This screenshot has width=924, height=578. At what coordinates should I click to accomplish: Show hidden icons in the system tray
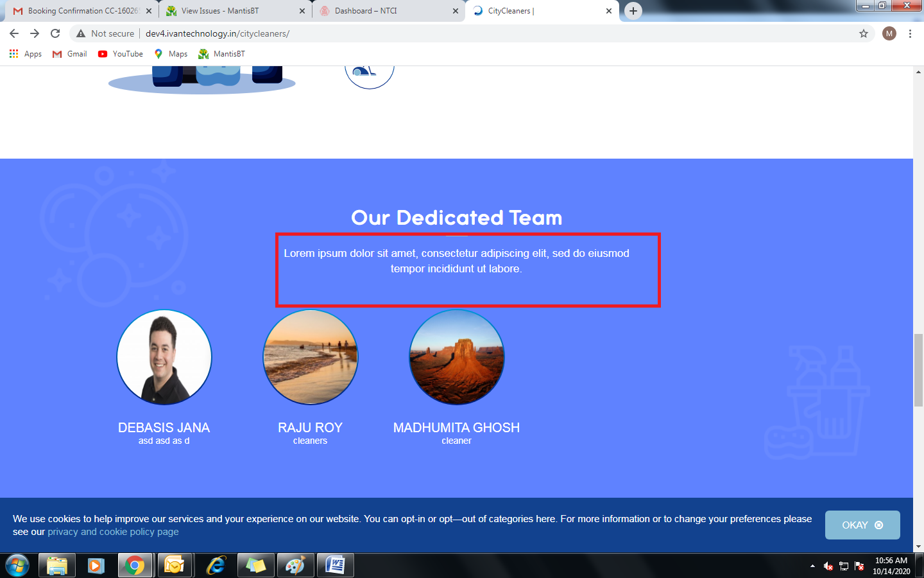click(x=812, y=566)
